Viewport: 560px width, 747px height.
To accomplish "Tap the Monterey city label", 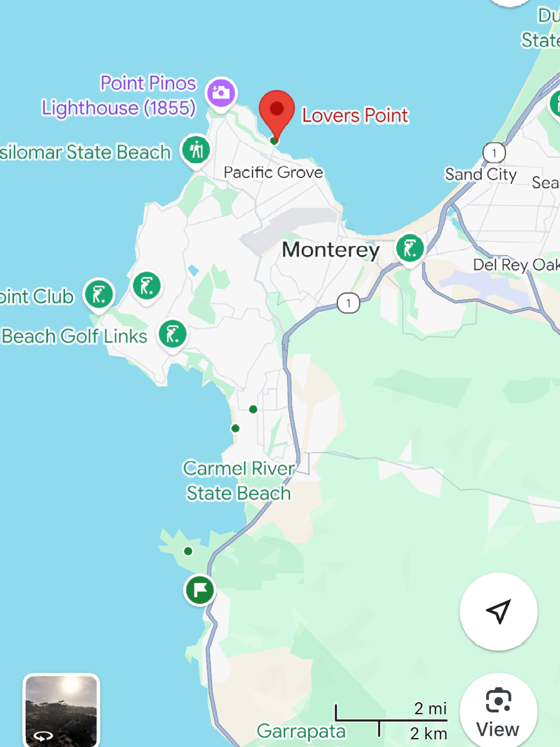I will pos(331,250).
